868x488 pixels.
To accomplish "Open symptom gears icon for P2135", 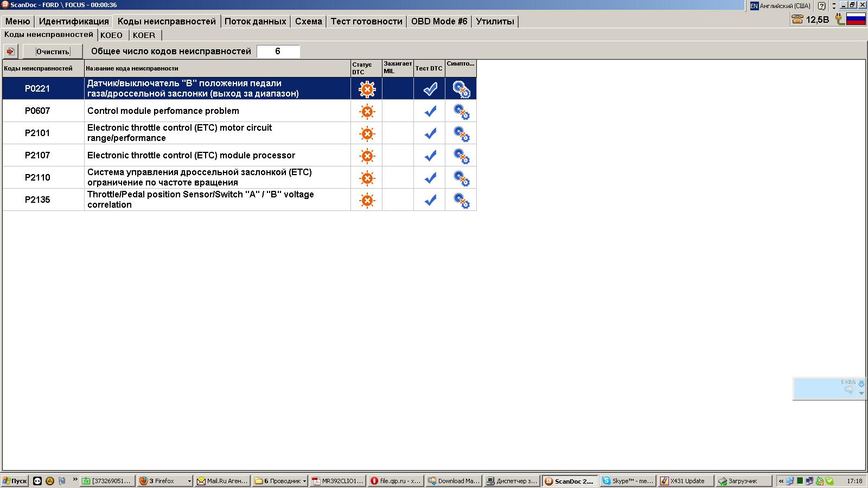I will pos(461,201).
